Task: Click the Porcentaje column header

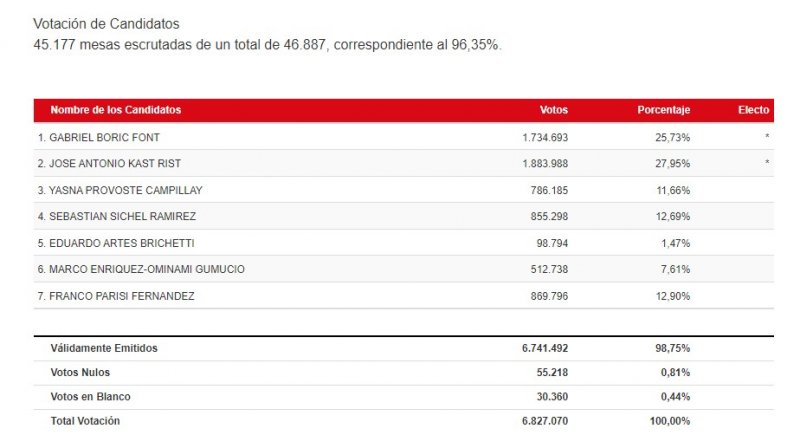Action: pyautogui.click(x=663, y=109)
